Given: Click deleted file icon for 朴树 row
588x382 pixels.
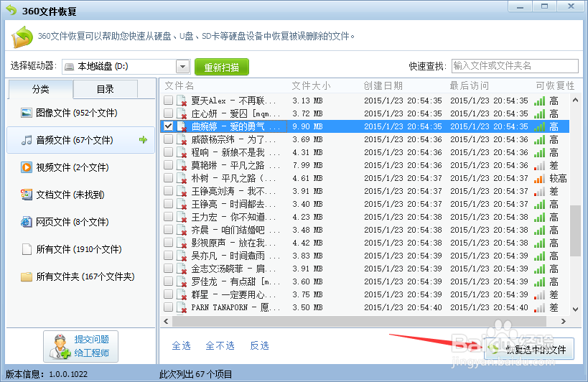Looking at the screenshot, I should [x=182, y=179].
